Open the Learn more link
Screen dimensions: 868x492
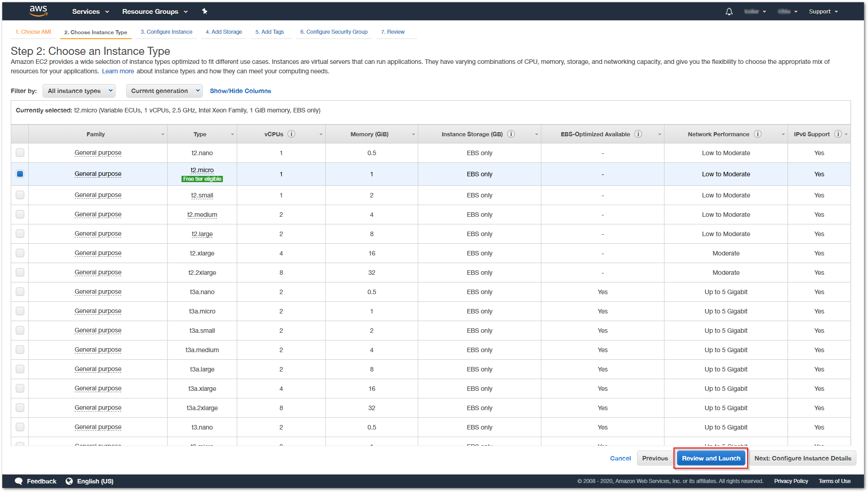[118, 71]
